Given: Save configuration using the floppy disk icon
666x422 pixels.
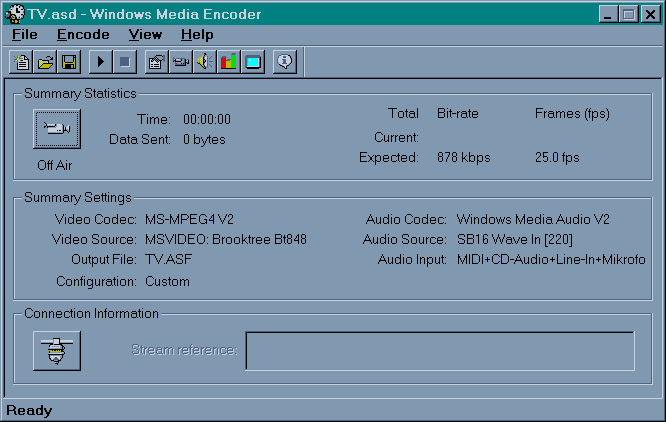Looking at the screenshot, I should 69,62.
